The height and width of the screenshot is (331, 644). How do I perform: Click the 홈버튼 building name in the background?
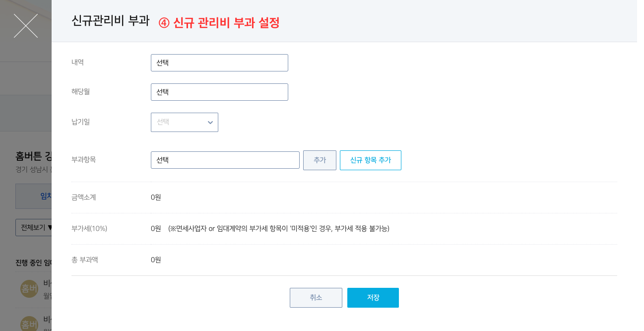pyautogui.click(x=33, y=157)
